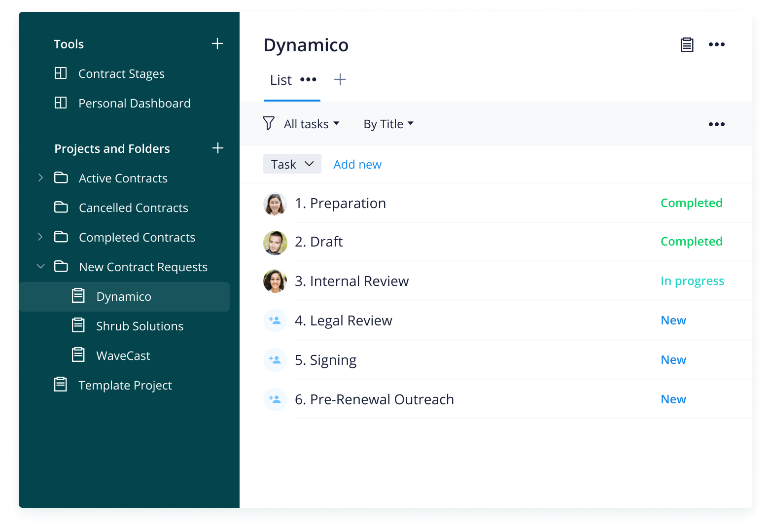Open task titled 4. Legal Review
Viewport: 770px width, 532px height.
coord(344,320)
